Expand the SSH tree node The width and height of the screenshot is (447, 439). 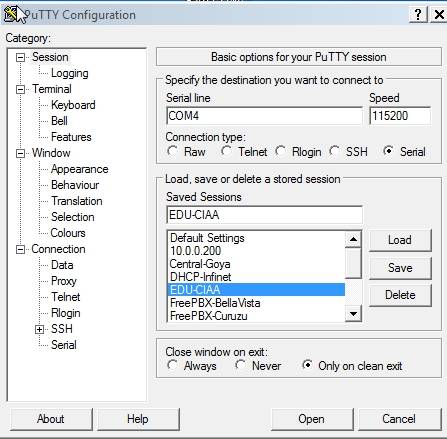[40, 329]
